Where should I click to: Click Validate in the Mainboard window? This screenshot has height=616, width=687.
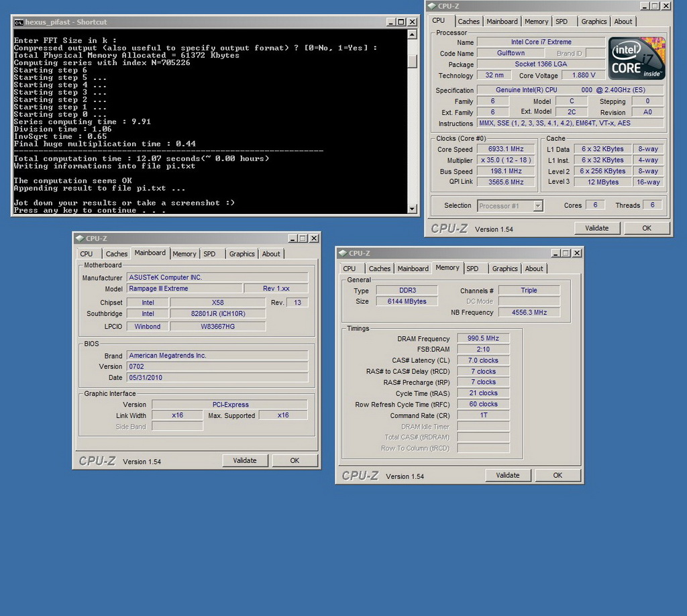[244, 460]
